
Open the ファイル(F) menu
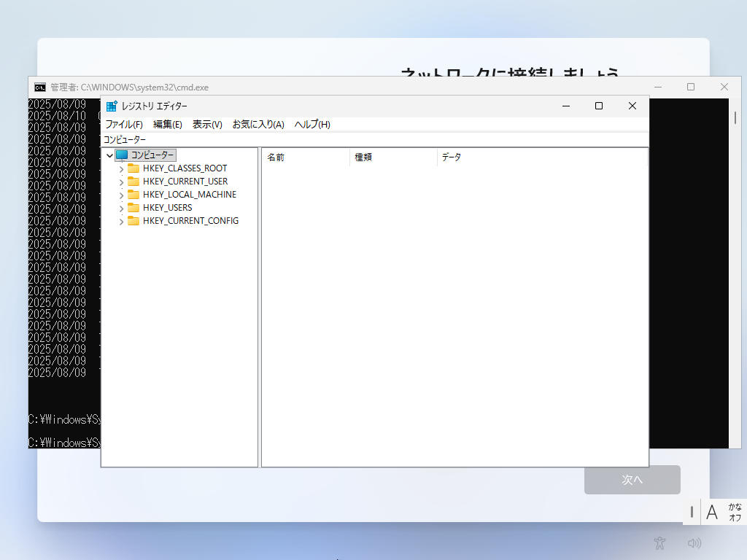click(124, 124)
